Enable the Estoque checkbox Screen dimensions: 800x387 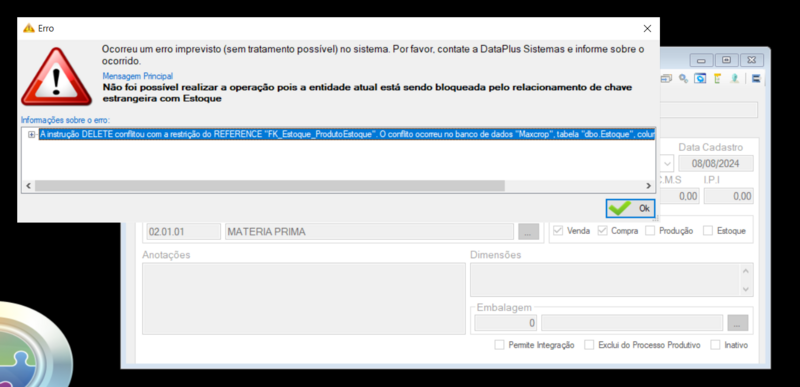point(708,230)
